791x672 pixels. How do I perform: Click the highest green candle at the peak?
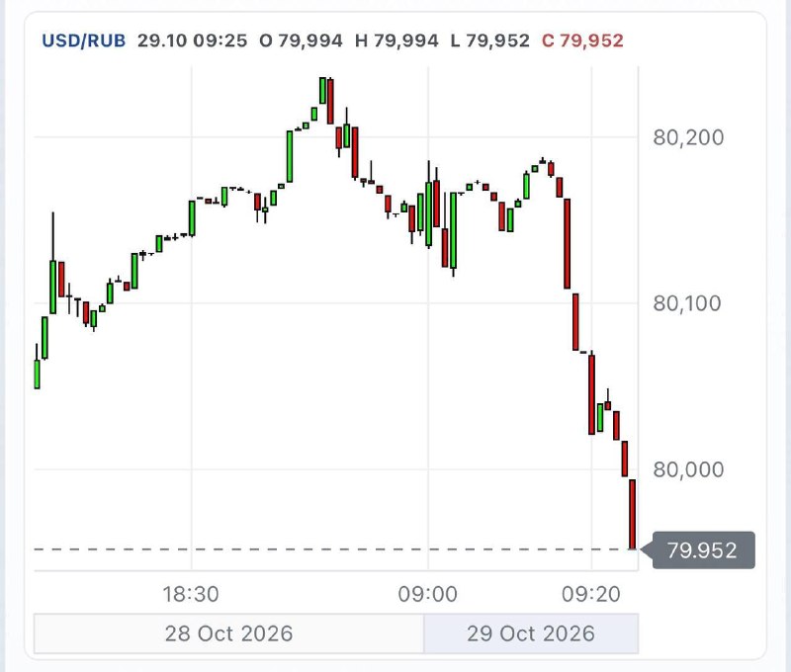tap(322, 91)
